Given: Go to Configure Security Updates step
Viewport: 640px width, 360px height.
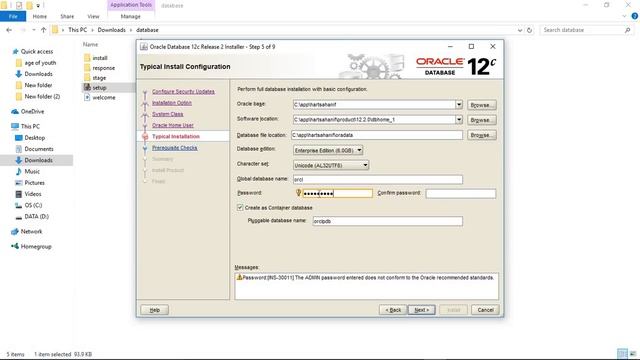Looking at the screenshot, I should (x=183, y=91).
